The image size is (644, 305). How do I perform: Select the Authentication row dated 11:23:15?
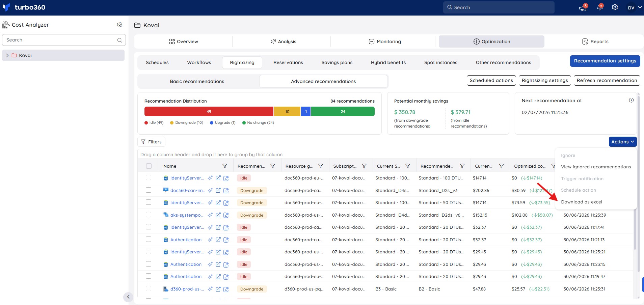149,264
